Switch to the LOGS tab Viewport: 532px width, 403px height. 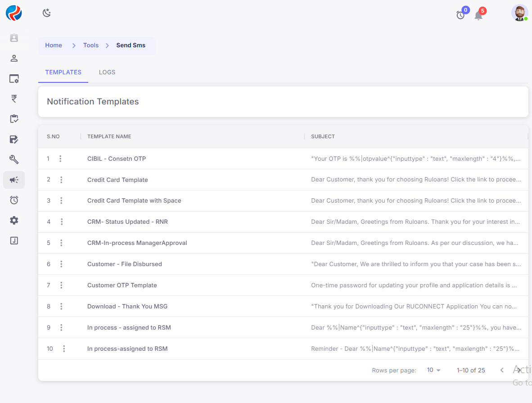(107, 72)
